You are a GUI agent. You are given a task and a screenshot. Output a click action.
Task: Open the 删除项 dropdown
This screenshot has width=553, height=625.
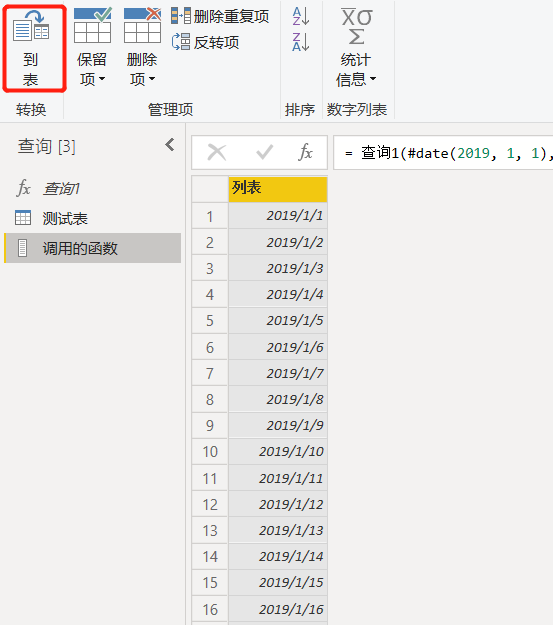tap(142, 49)
